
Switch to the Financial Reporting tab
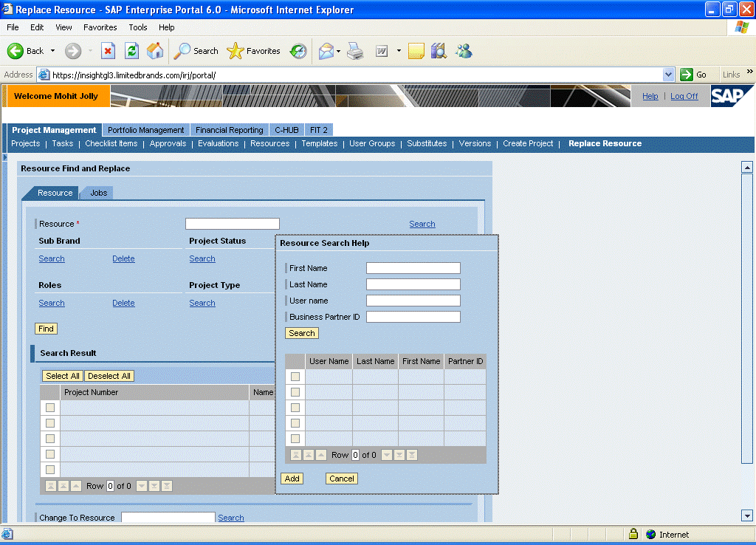tap(230, 130)
